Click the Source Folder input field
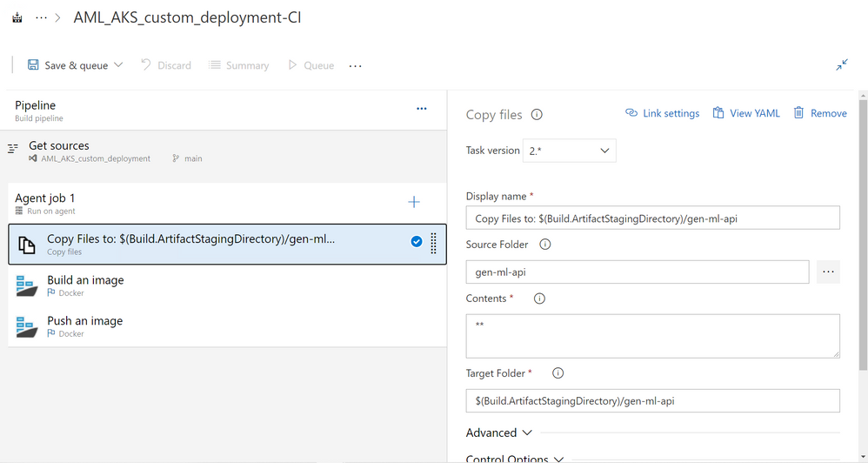The height and width of the screenshot is (463, 868). point(638,272)
